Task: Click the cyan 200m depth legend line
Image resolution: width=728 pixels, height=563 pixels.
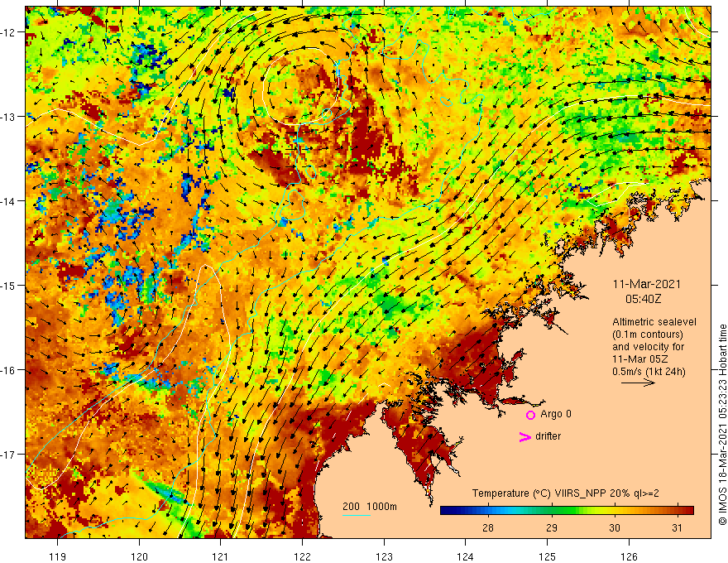Action: pos(357,515)
